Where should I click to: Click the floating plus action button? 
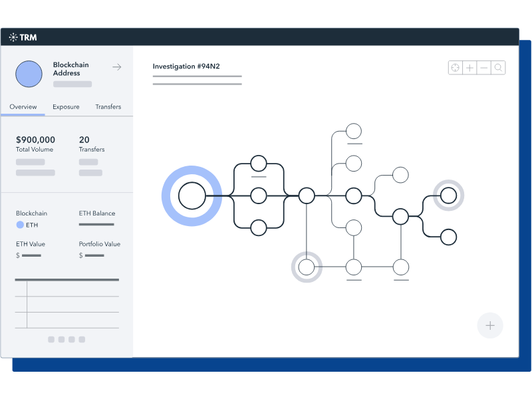490,326
